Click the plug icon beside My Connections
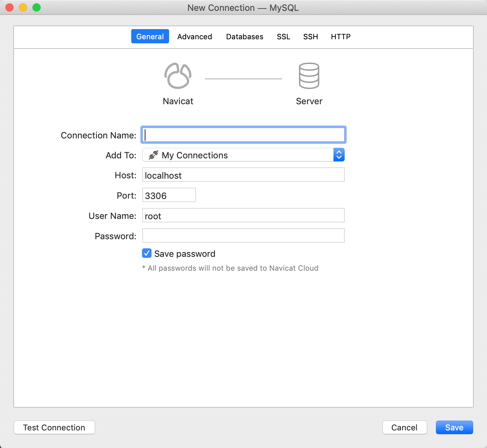This screenshot has width=487, height=448. (x=154, y=155)
